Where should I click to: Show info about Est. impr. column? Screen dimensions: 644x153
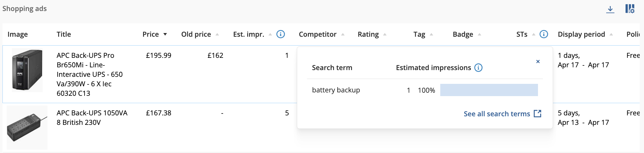coord(280,34)
